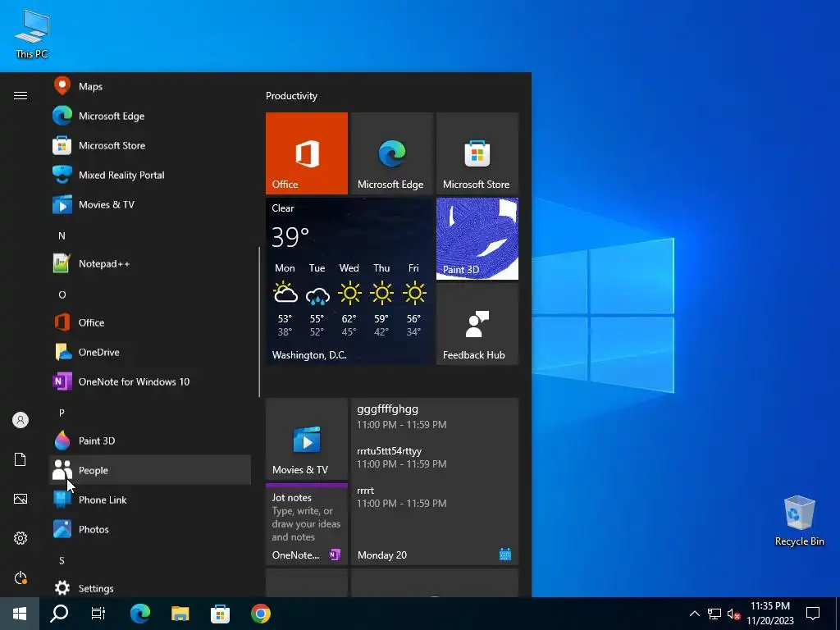Open the People app

(x=150, y=470)
